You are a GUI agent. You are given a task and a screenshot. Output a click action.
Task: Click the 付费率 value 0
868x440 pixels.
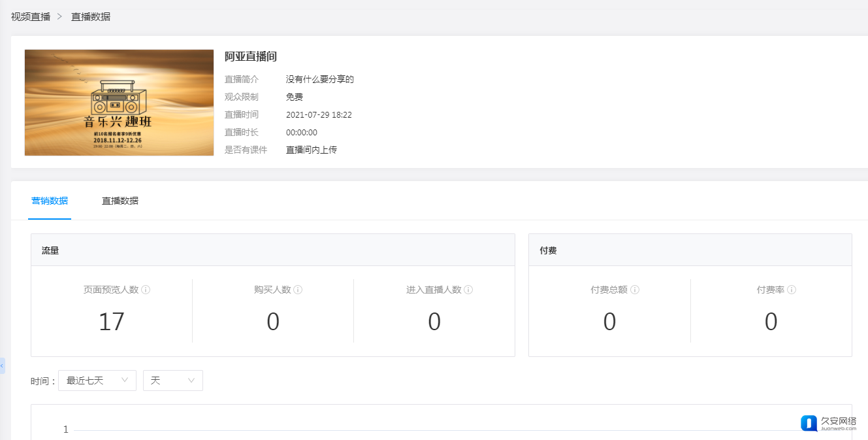pos(771,322)
